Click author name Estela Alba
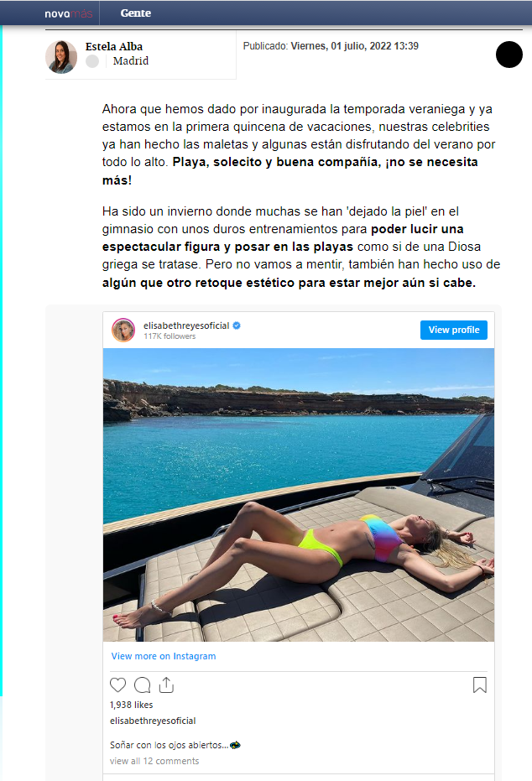Image resolution: width=532 pixels, height=781 pixels. point(114,46)
